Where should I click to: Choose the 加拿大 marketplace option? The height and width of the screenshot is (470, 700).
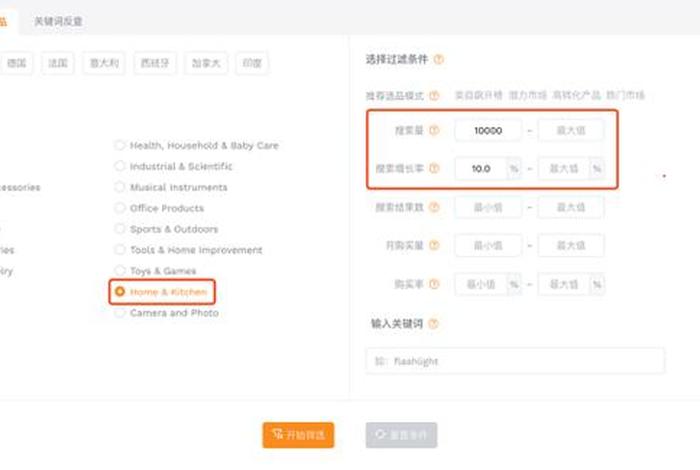pos(204,63)
